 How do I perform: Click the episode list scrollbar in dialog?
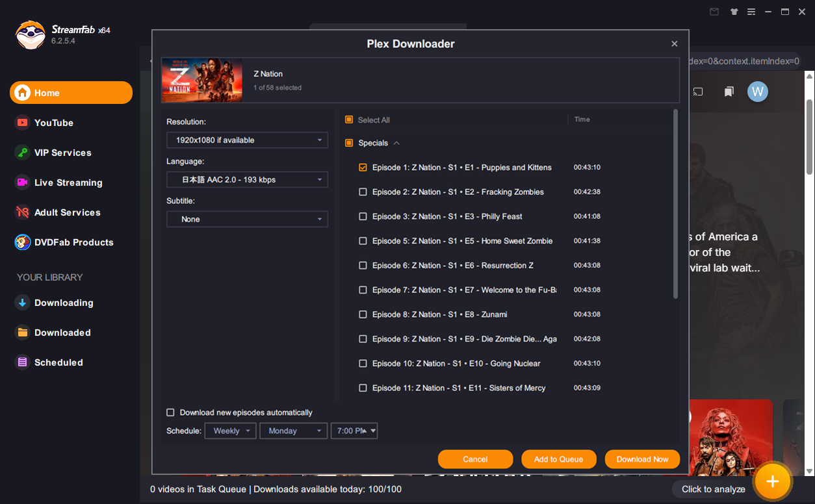(676, 204)
